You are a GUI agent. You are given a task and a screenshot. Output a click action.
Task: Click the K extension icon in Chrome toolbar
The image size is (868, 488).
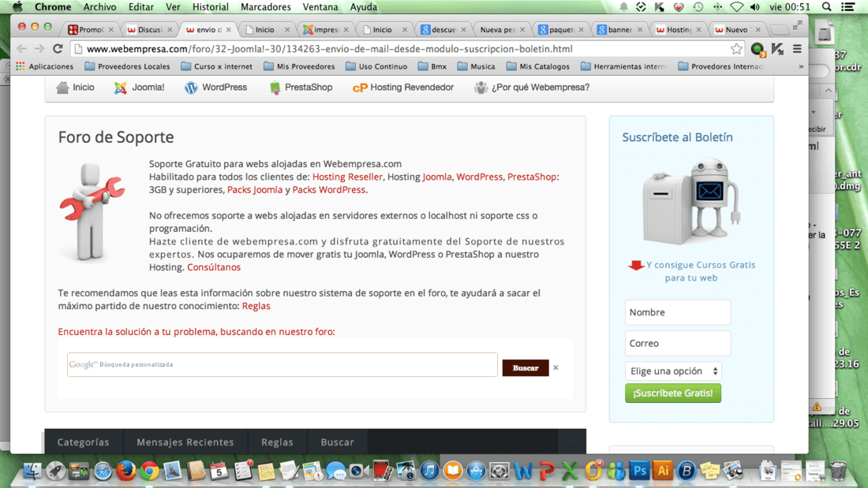[x=777, y=49]
